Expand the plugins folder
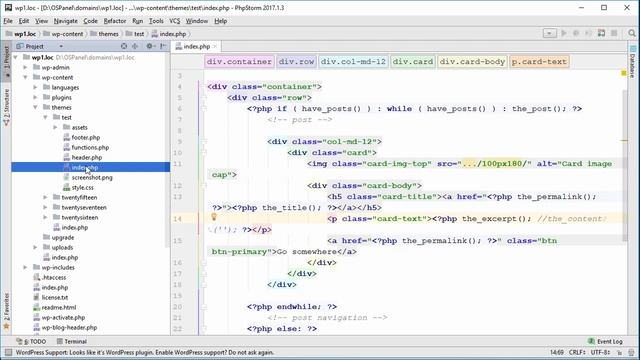 pos(35,98)
